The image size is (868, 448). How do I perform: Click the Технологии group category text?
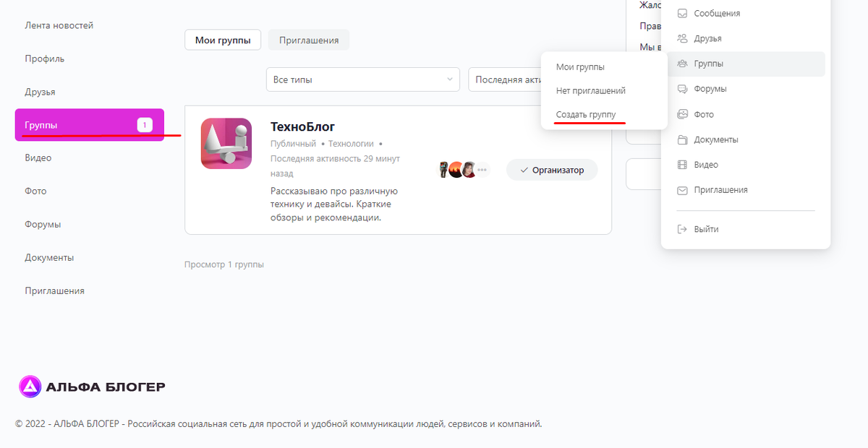click(x=351, y=143)
